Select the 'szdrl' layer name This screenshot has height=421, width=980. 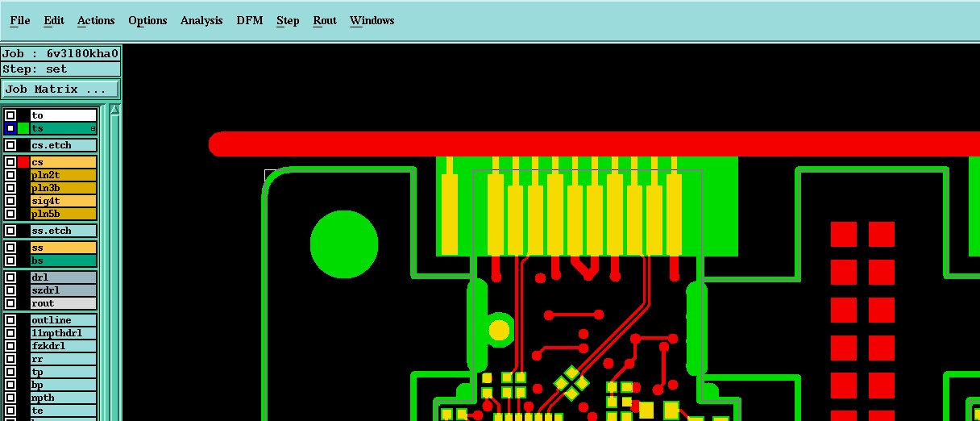[x=64, y=290]
